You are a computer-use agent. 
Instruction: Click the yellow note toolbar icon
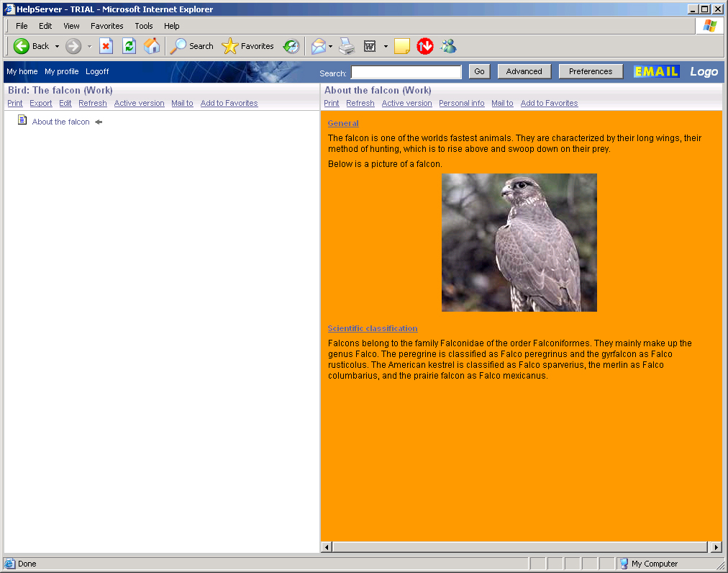pos(401,46)
